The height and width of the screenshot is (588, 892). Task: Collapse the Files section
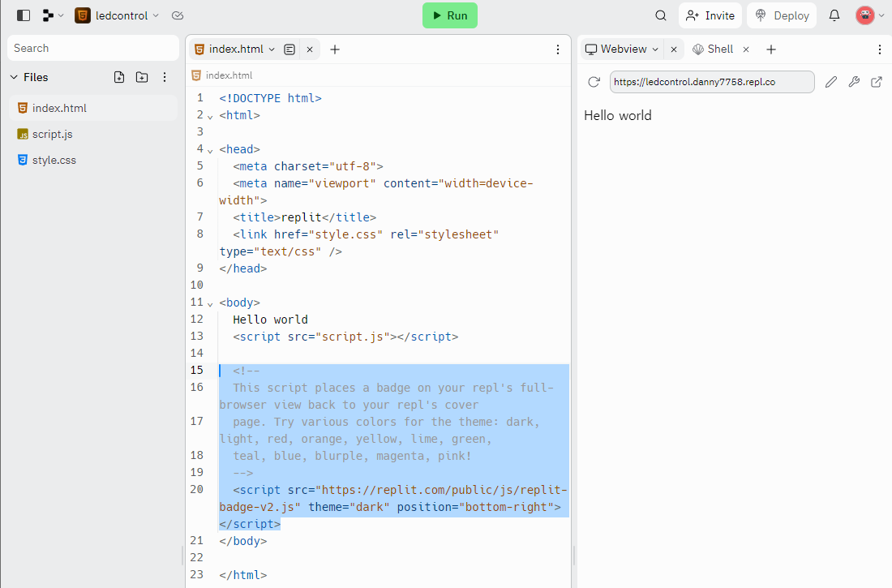(x=15, y=77)
